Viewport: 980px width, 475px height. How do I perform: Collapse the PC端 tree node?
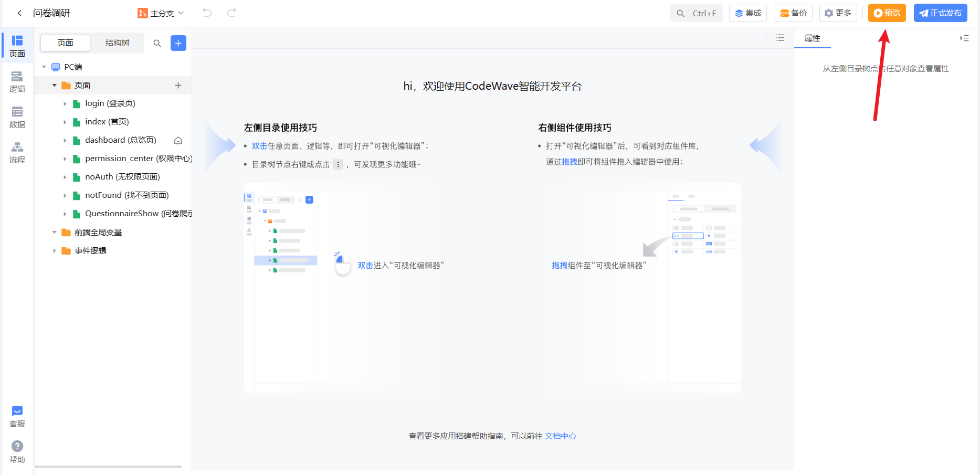[x=44, y=67]
